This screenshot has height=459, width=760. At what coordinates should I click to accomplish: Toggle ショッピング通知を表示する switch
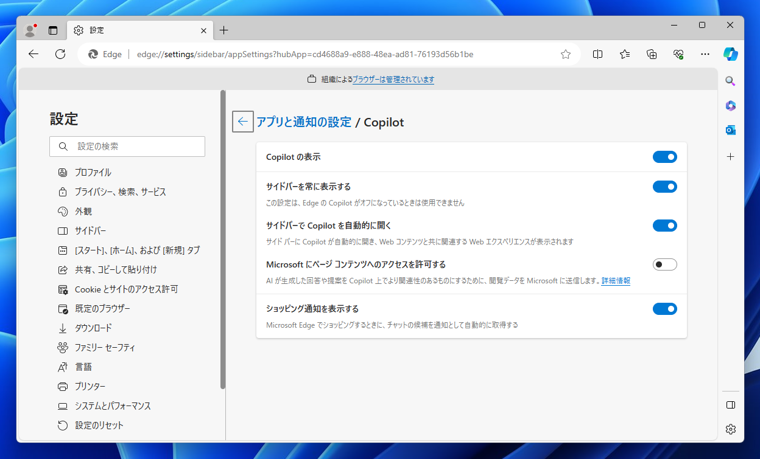665,309
